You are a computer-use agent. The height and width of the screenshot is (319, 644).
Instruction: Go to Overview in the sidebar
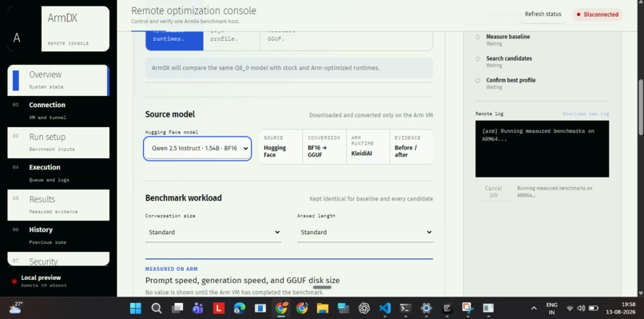(x=58, y=80)
